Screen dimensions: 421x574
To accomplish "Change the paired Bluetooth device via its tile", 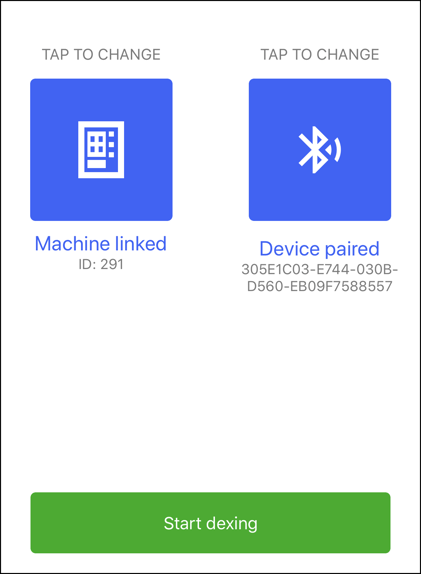I will coord(320,150).
